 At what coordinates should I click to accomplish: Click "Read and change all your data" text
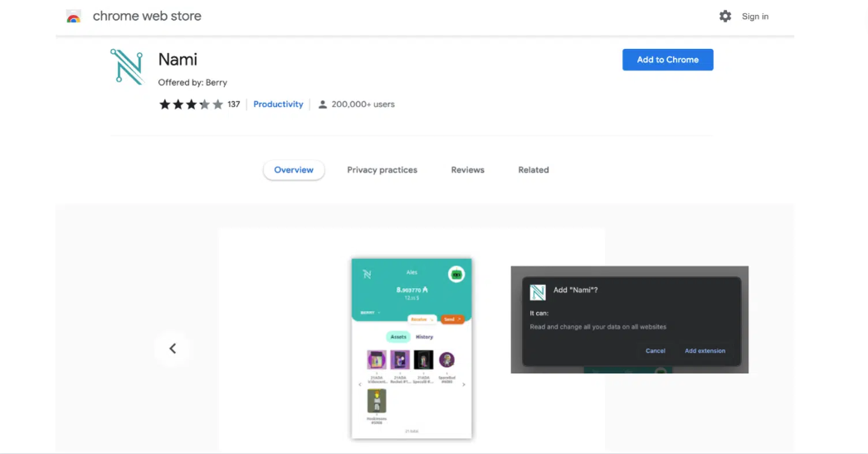[597, 327]
